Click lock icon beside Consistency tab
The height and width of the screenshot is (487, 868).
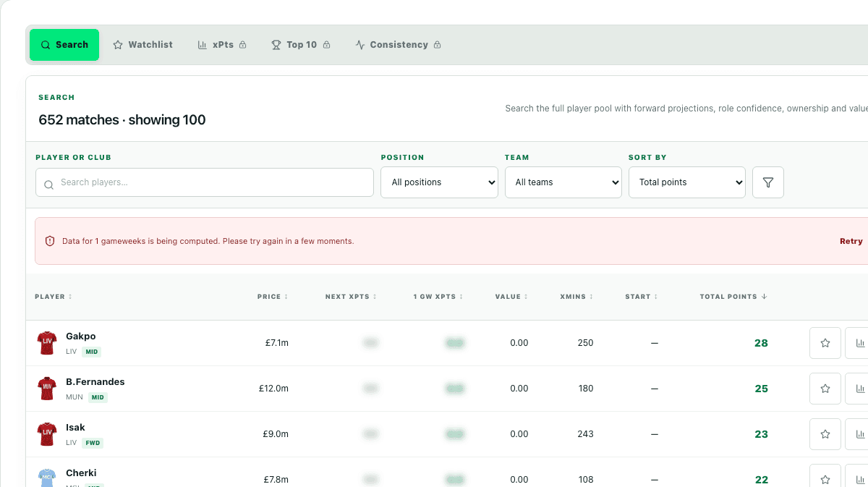tap(437, 45)
